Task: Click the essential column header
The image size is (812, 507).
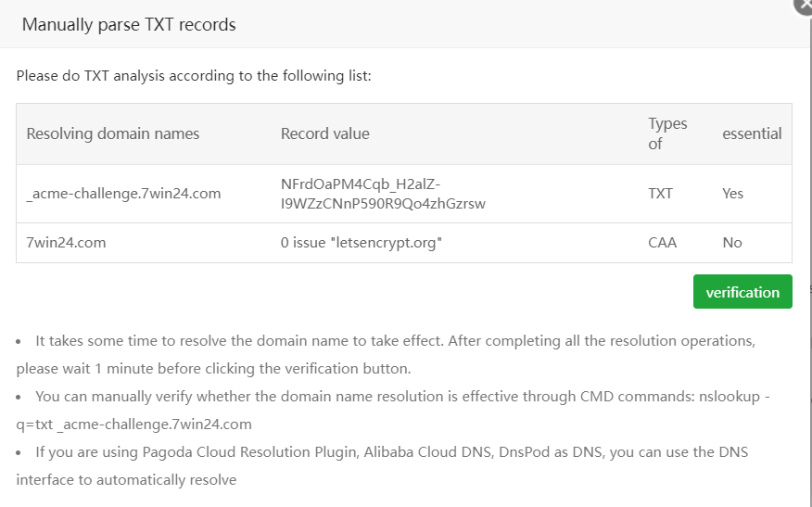Action: pos(752,133)
